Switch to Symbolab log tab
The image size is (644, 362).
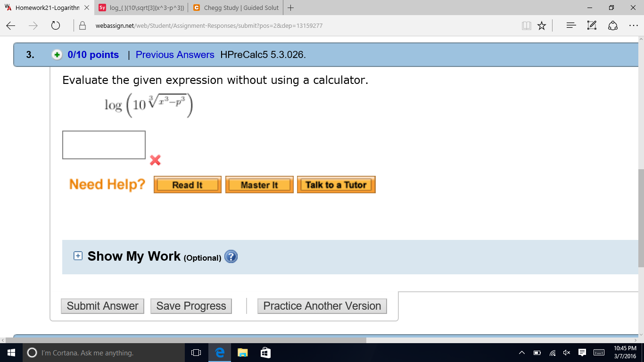[141, 8]
